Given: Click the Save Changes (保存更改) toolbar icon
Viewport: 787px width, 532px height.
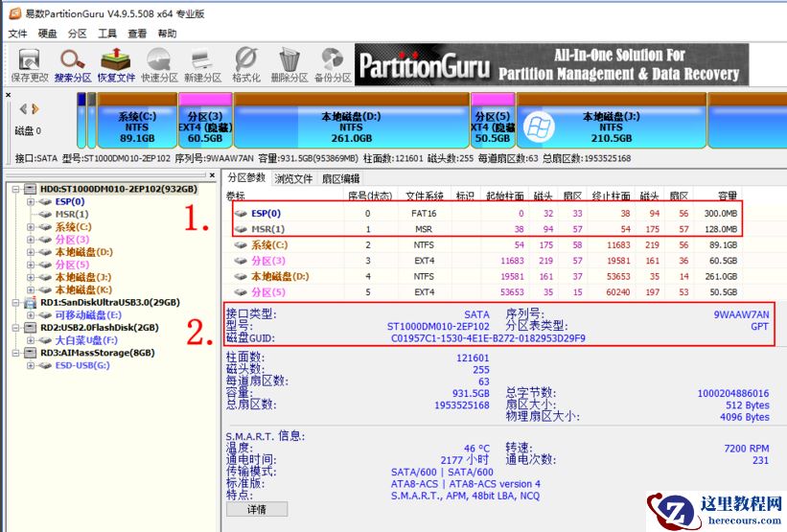Looking at the screenshot, I should (x=30, y=65).
